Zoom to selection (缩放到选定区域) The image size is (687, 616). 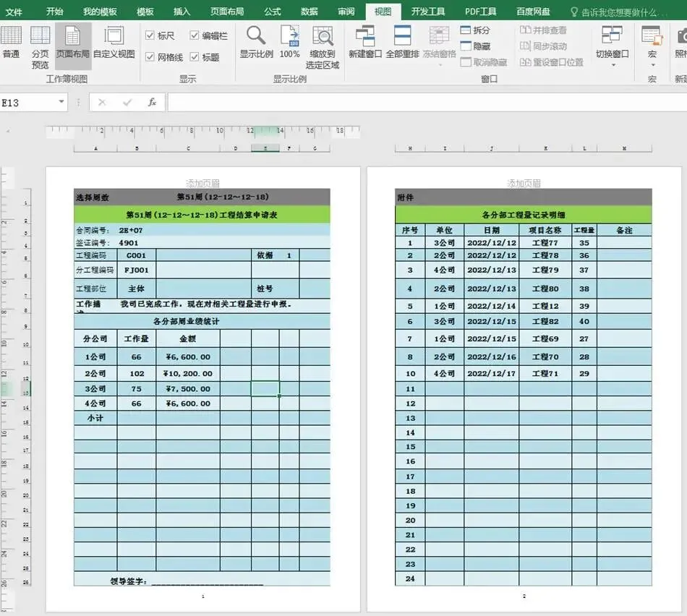tap(323, 47)
